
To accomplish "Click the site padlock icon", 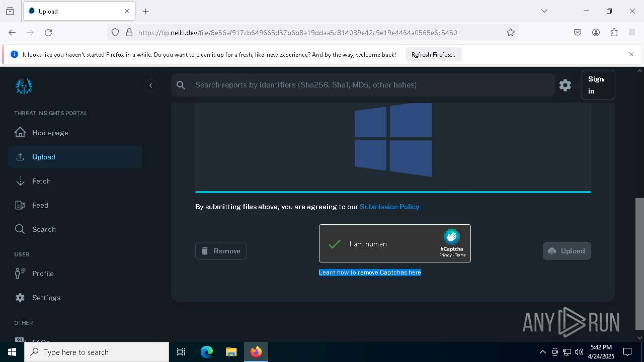I will pos(129,32).
